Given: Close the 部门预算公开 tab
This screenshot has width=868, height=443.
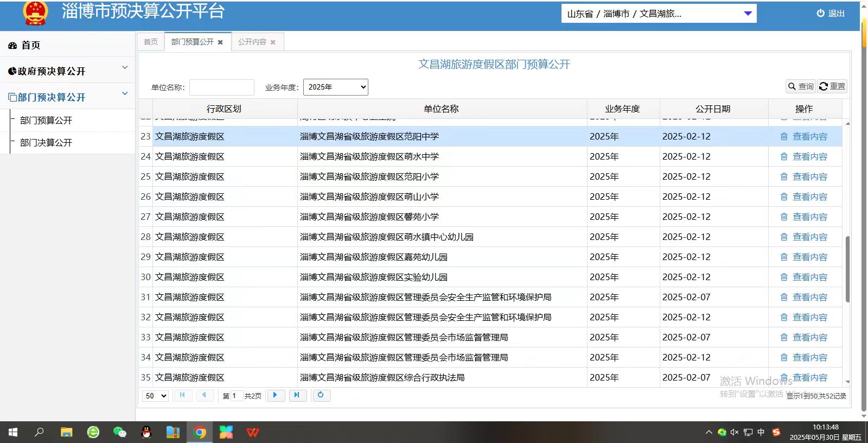Looking at the screenshot, I should [x=220, y=42].
